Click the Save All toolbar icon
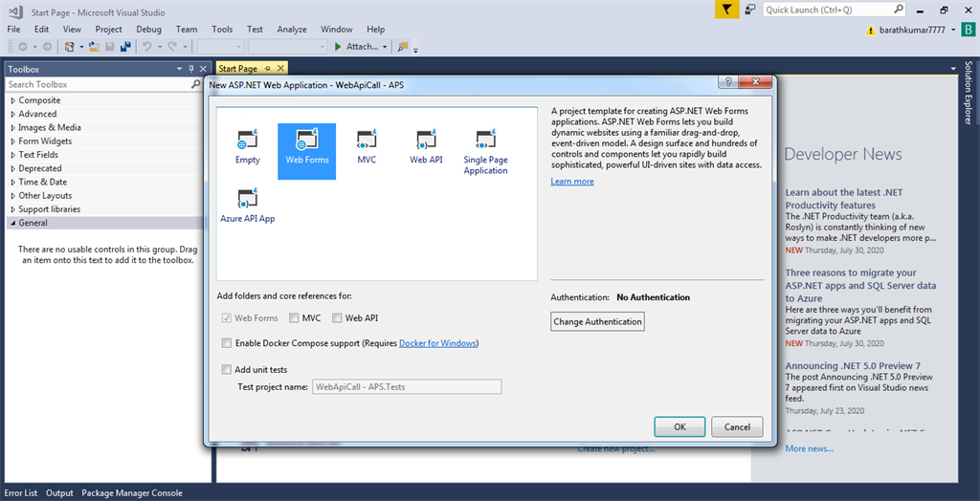Screen dimensions: 980x501 coord(125,46)
